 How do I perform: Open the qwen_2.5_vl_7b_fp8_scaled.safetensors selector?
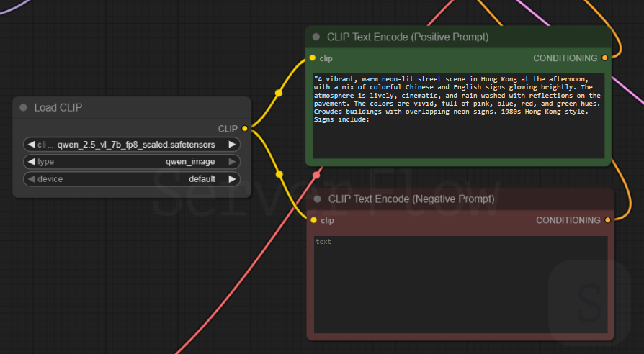(132, 145)
